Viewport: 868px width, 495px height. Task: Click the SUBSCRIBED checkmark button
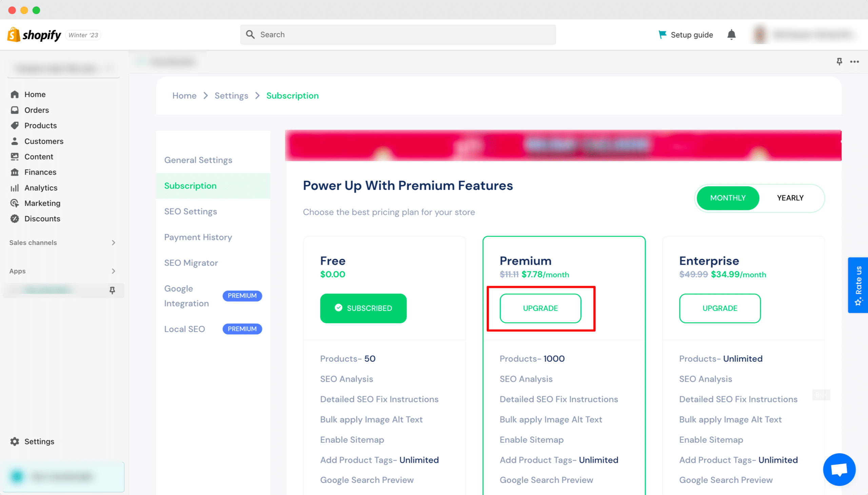[x=364, y=308]
